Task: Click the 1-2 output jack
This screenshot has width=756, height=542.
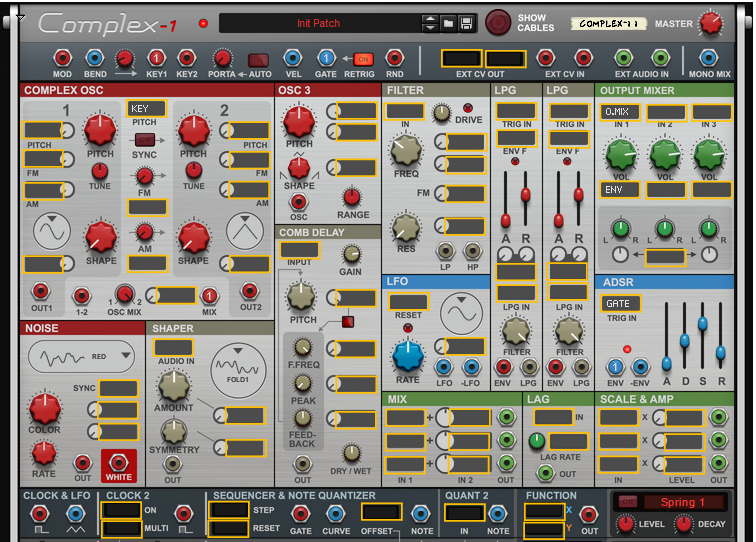Action: [81, 296]
